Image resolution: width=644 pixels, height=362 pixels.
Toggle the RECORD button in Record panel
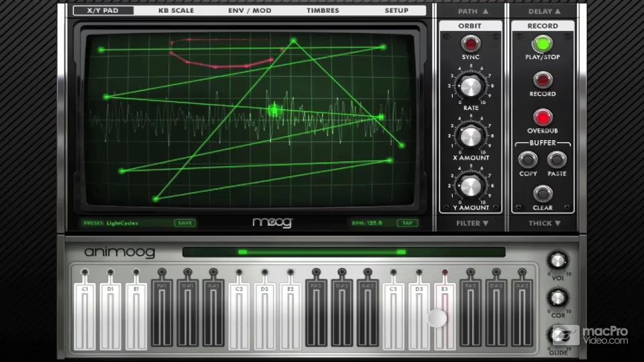543,80
